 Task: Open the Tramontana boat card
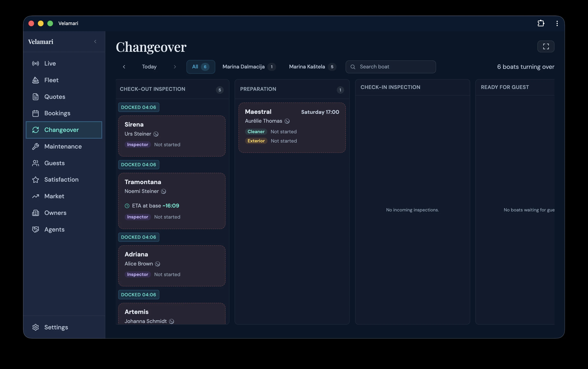[172, 201]
